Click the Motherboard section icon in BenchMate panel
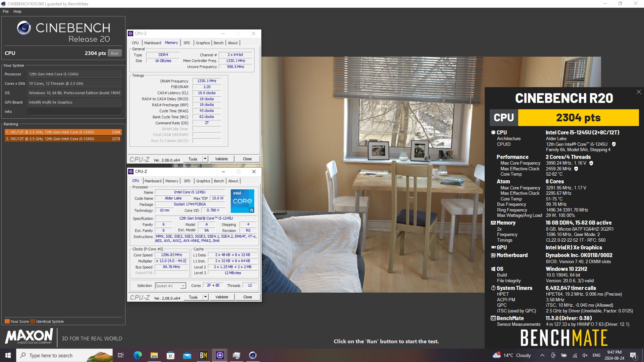The width and height of the screenshot is (644, 362). (493, 255)
